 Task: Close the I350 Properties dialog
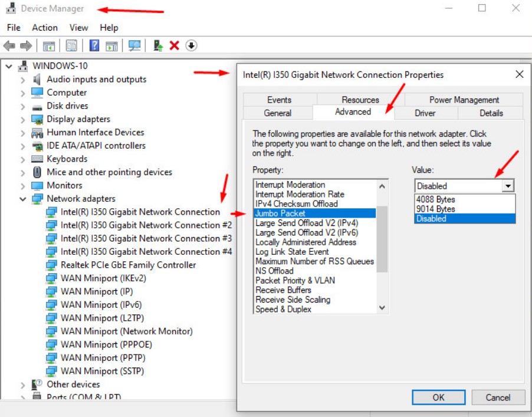pos(519,74)
